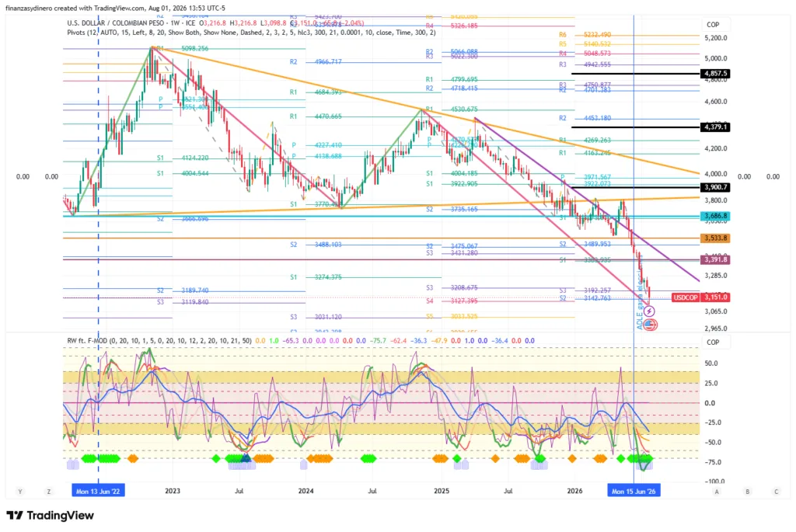Click the orange 3,533.8 price label

(x=715, y=238)
